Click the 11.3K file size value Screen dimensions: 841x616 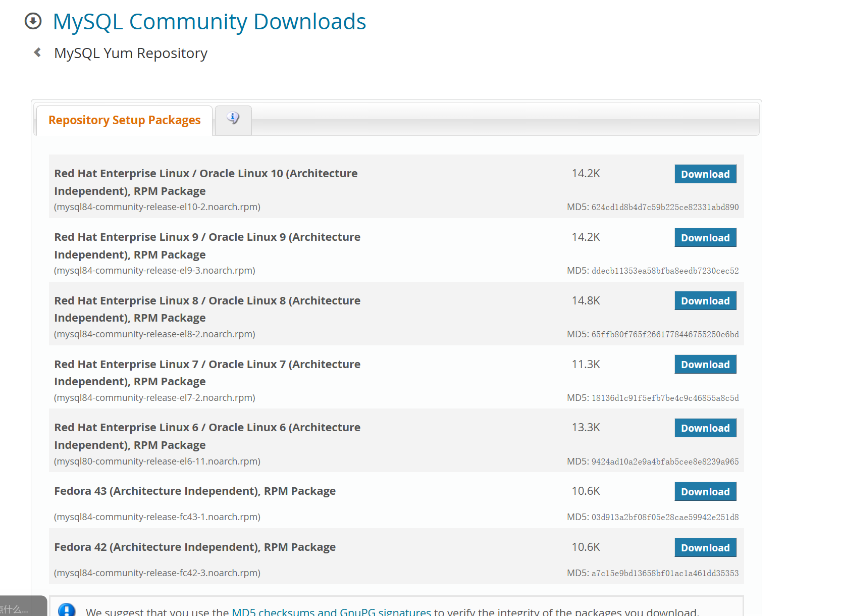[586, 364]
